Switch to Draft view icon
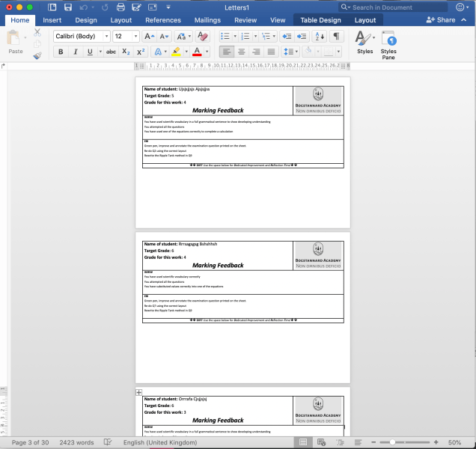This screenshot has height=449, width=476. [358, 442]
